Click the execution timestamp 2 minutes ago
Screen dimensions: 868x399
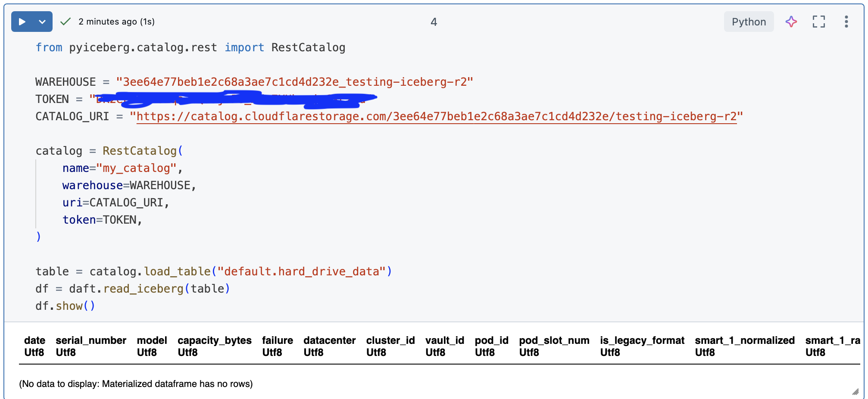tap(116, 21)
